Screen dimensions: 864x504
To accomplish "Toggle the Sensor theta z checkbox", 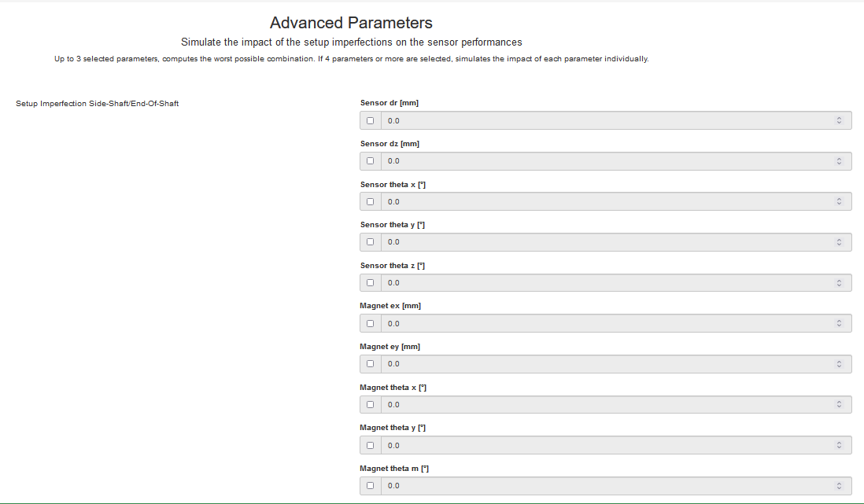I will pyautogui.click(x=371, y=282).
